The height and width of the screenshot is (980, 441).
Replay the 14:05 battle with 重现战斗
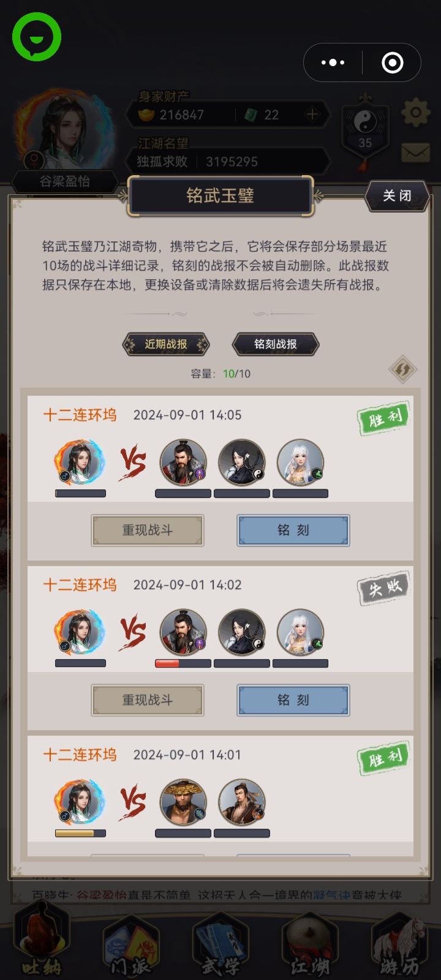point(148,530)
